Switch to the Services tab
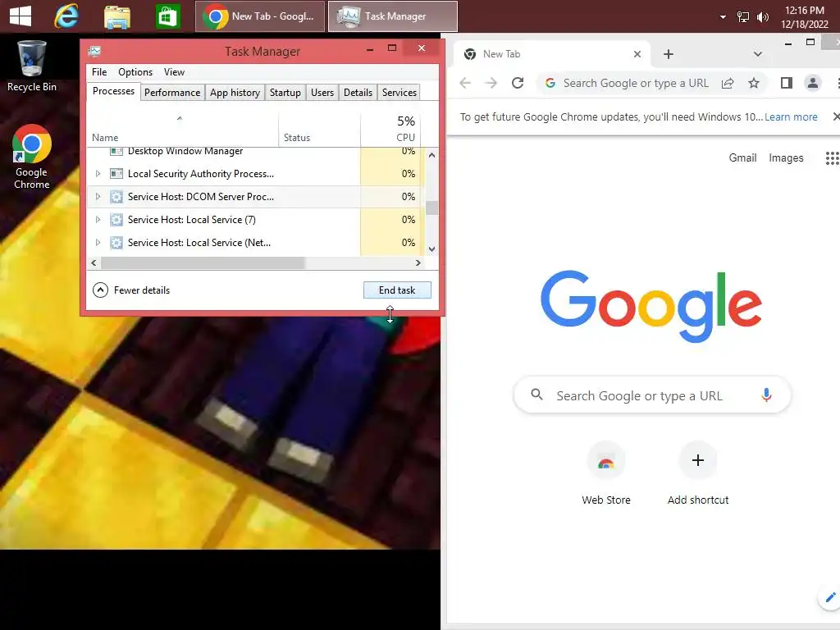The image size is (840, 630). tap(399, 92)
